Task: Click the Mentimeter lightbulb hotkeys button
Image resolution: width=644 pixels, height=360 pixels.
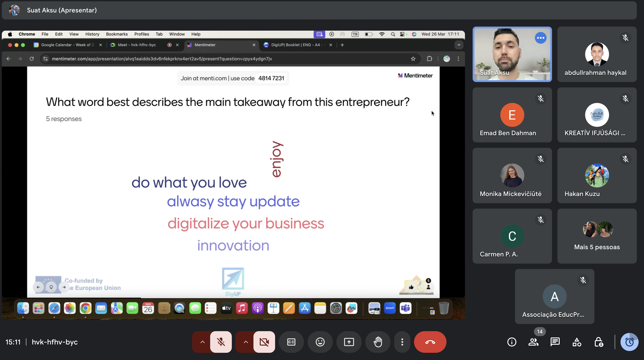Action: (51, 287)
